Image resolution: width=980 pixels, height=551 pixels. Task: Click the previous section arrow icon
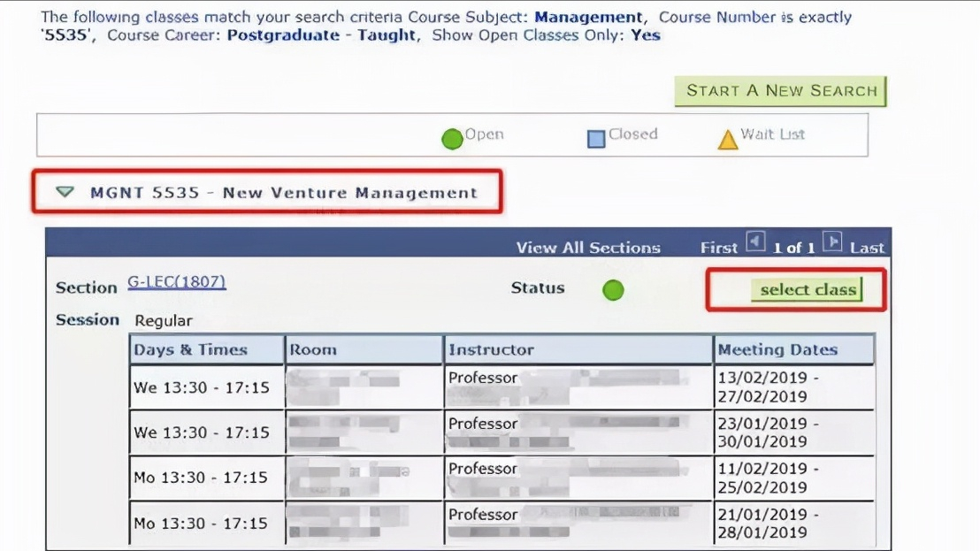pyautogui.click(x=755, y=241)
